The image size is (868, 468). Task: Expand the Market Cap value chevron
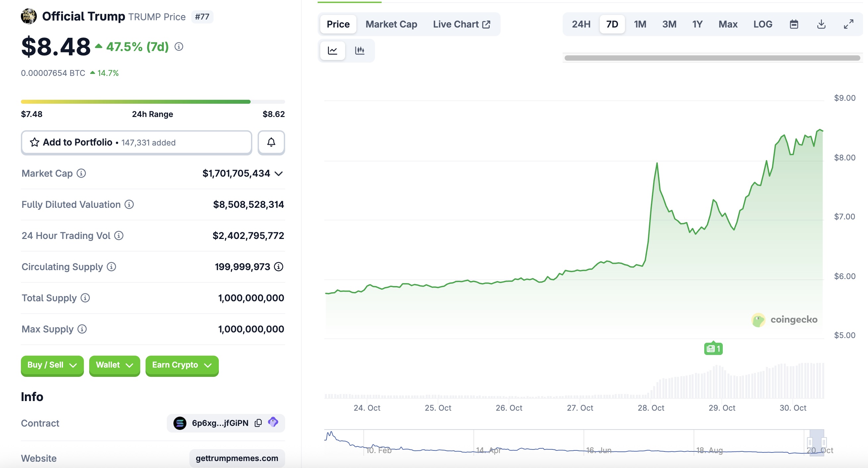278,174
